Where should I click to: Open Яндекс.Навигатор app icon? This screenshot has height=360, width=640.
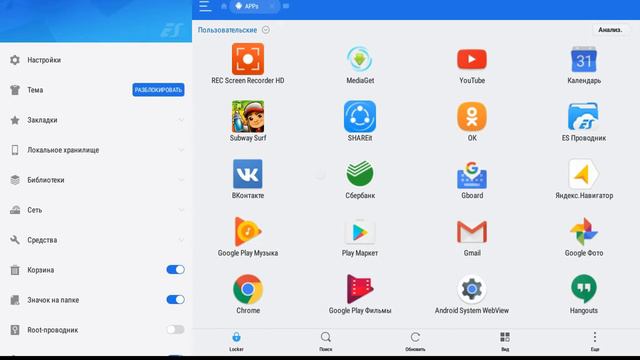click(x=584, y=174)
